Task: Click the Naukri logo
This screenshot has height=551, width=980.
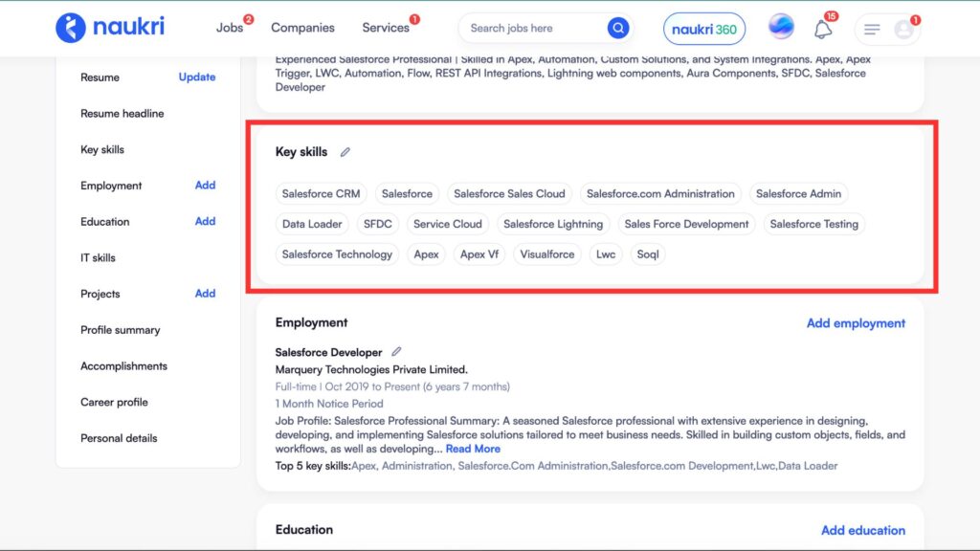Action: (x=110, y=28)
